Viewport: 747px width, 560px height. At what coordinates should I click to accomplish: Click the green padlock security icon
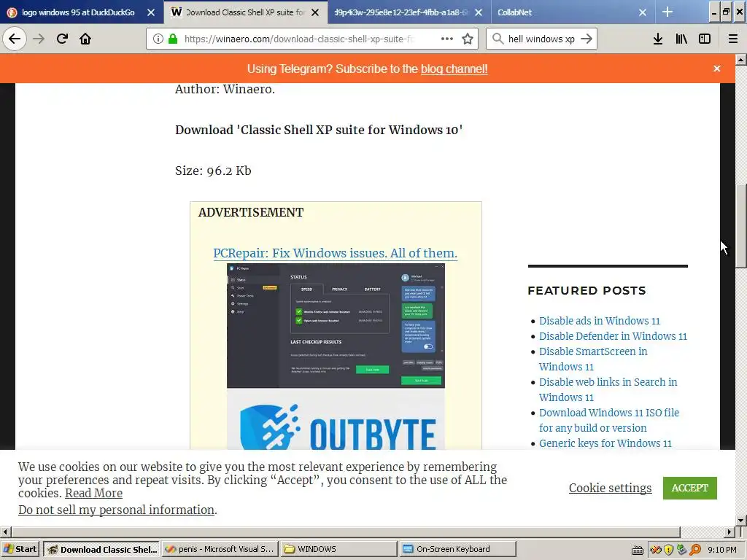click(x=173, y=39)
